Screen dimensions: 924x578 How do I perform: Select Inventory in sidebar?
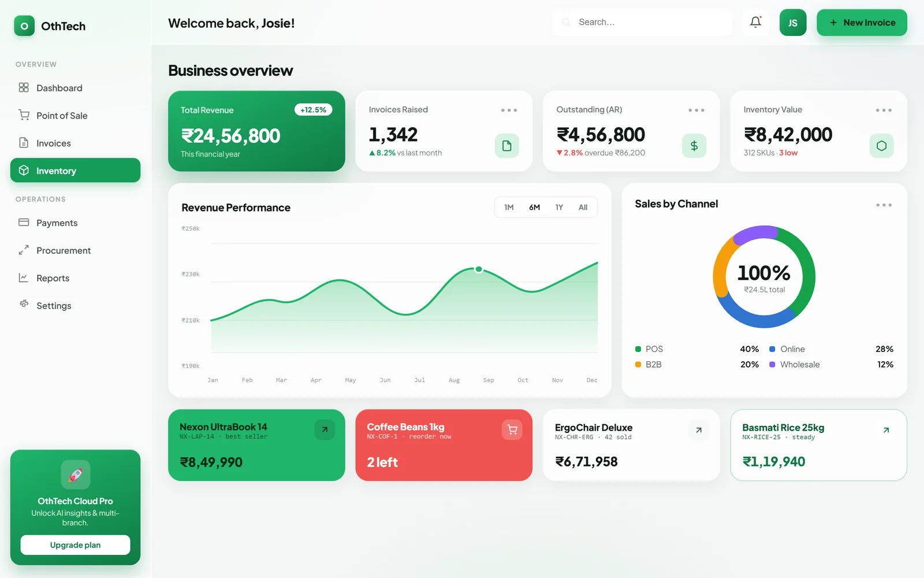coord(76,171)
